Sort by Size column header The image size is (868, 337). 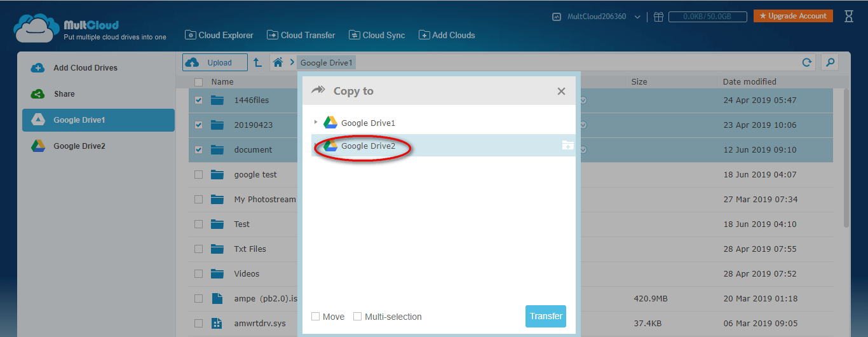[x=639, y=81]
